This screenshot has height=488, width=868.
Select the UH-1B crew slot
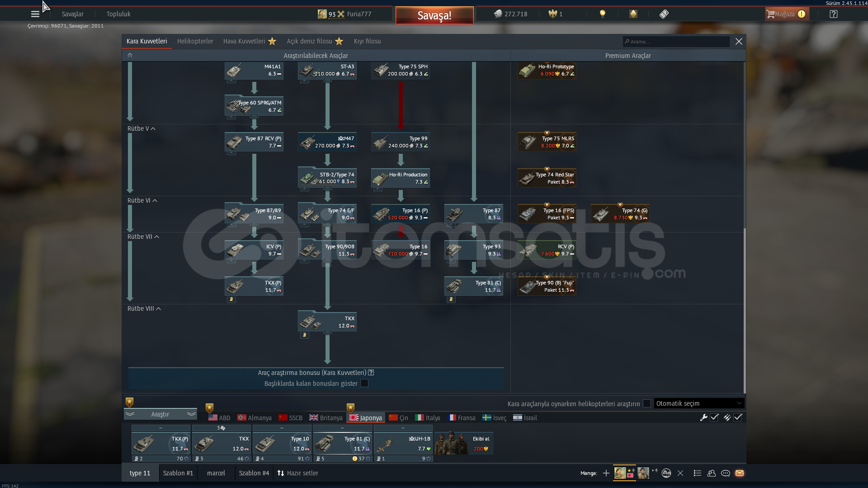point(403,443)
